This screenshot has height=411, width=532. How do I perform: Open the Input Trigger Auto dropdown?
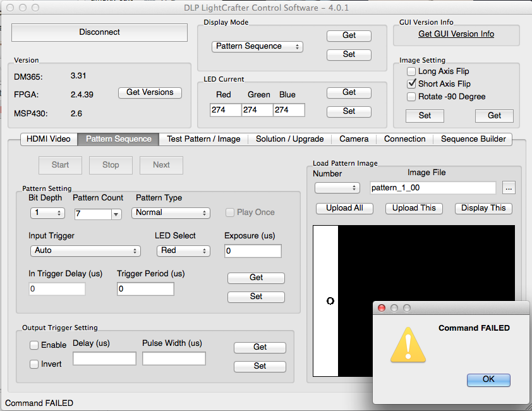(85, 250)
